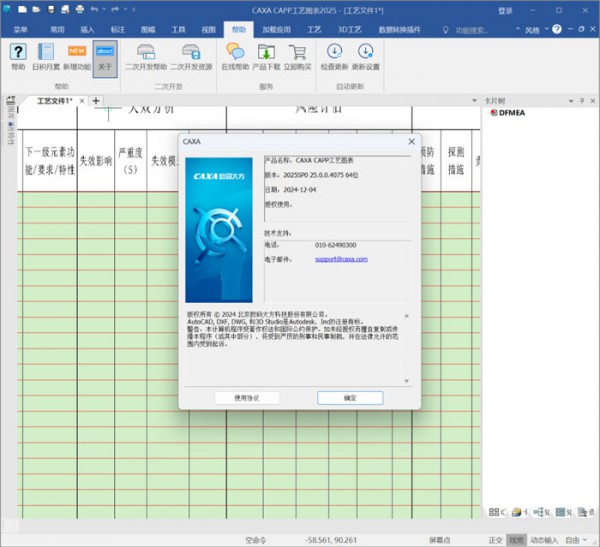Select the DFMEA node in card tree
This screenshot has height=547, width=600.
pyautogui.click(x=507, y=113)
